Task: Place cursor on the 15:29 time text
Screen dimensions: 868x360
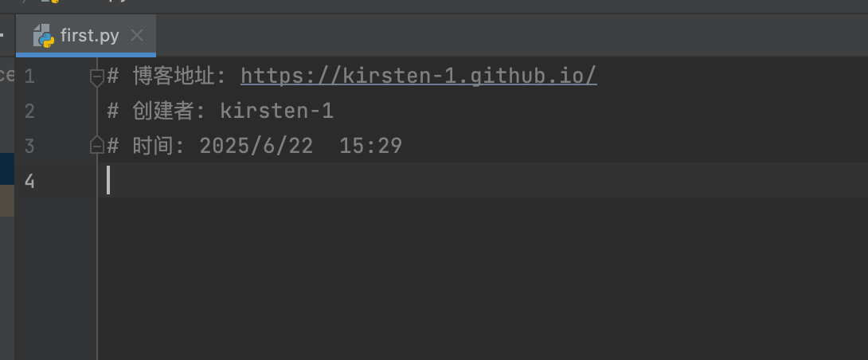Action: click(371, 147)
